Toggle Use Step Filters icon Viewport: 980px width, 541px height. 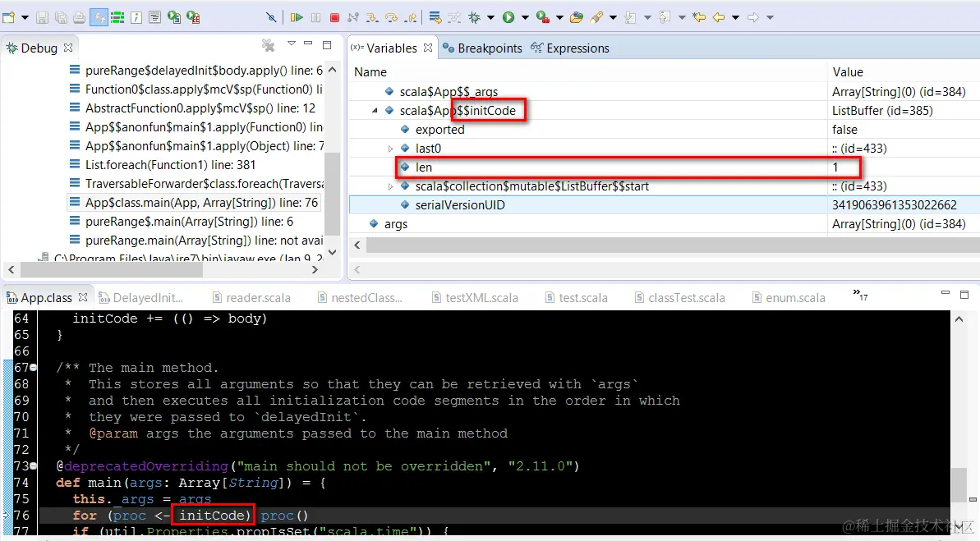[x=454, y=17]
